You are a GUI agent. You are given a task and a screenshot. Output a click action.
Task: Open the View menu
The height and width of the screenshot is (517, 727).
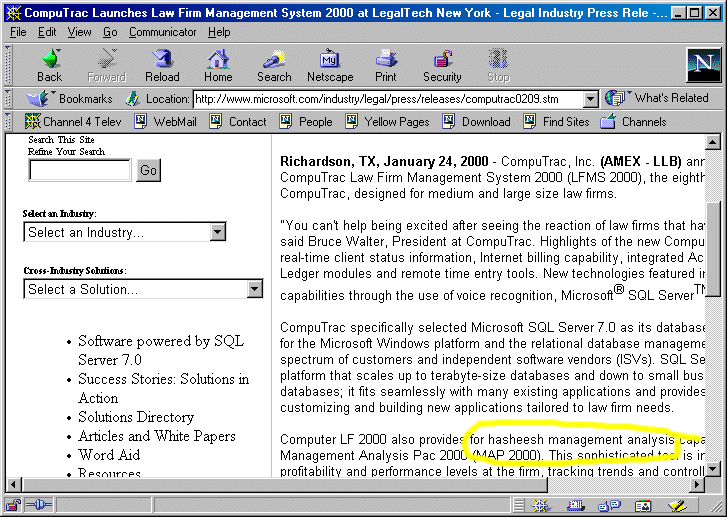click(79, 32)
